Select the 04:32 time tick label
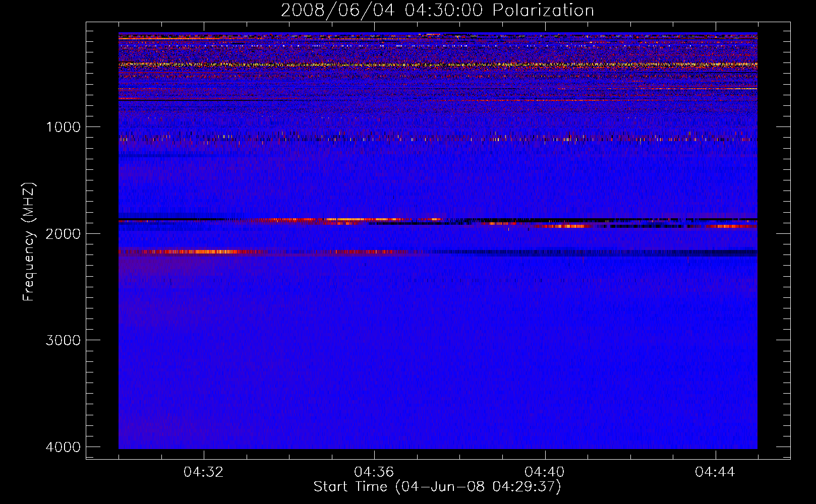 [204, 472]
